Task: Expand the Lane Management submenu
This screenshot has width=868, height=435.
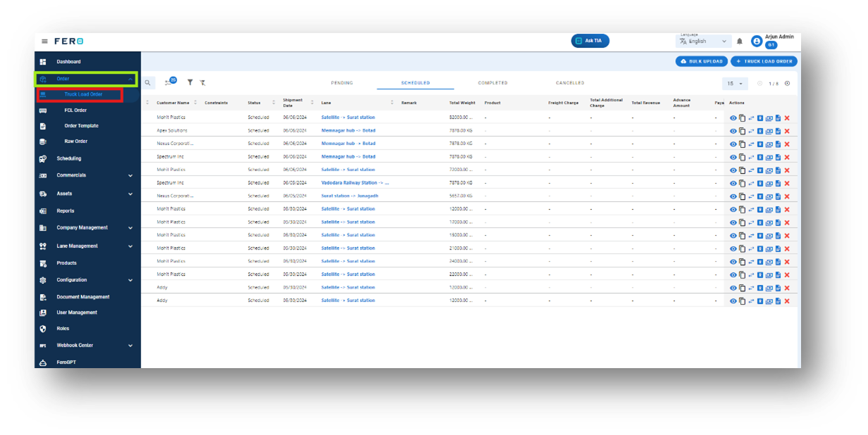Action: click(x=130, y=246)
